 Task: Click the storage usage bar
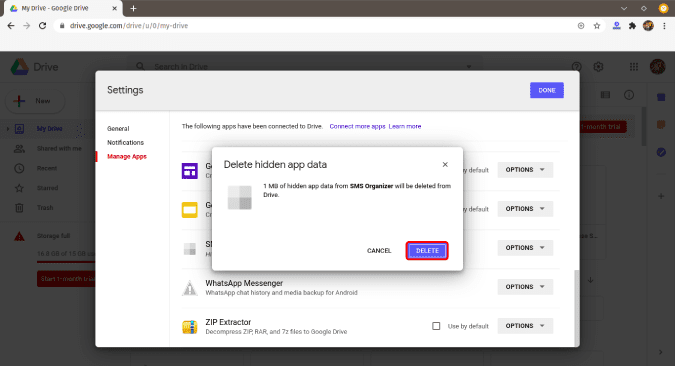[x=65, y=262]
